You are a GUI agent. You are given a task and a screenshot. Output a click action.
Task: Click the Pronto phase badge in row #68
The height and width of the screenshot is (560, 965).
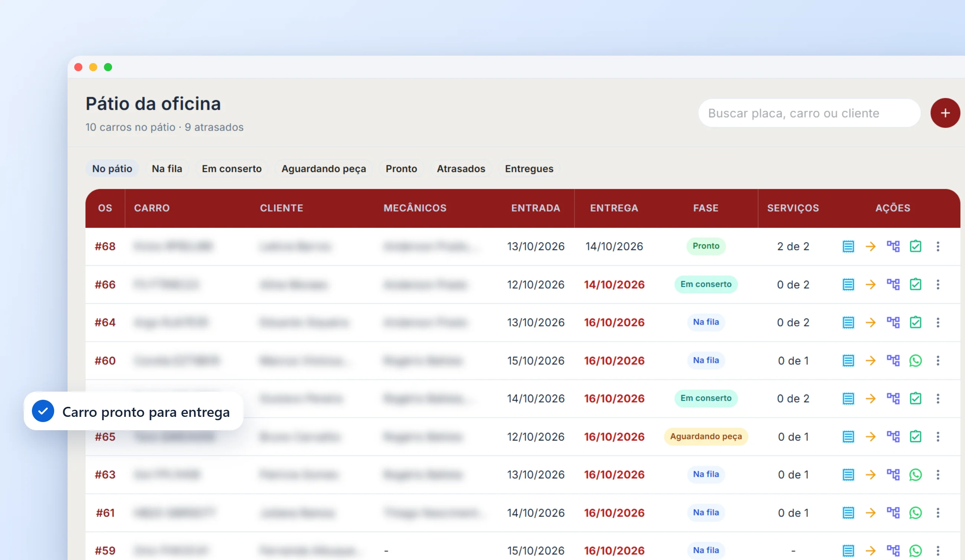point(706,246)
